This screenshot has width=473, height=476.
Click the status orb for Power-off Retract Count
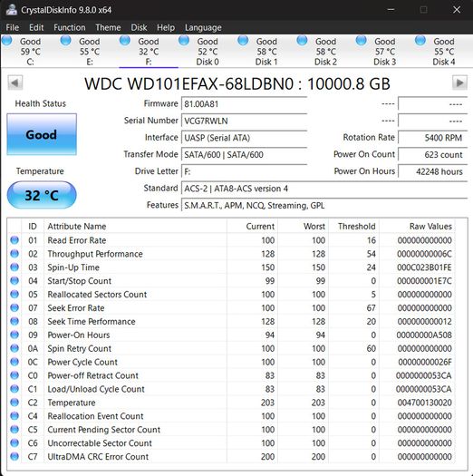(x=14, y=375)
